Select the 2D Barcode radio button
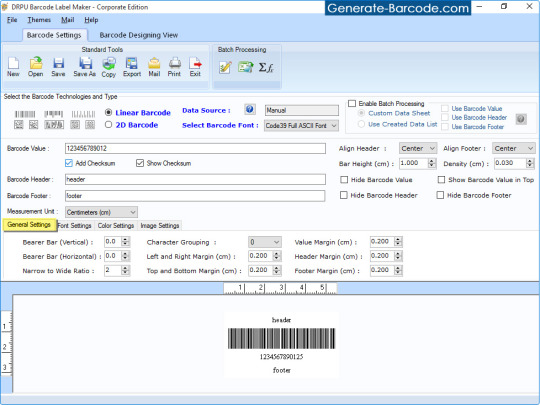This screenshot has height=405, width=540. click(108, 125)
